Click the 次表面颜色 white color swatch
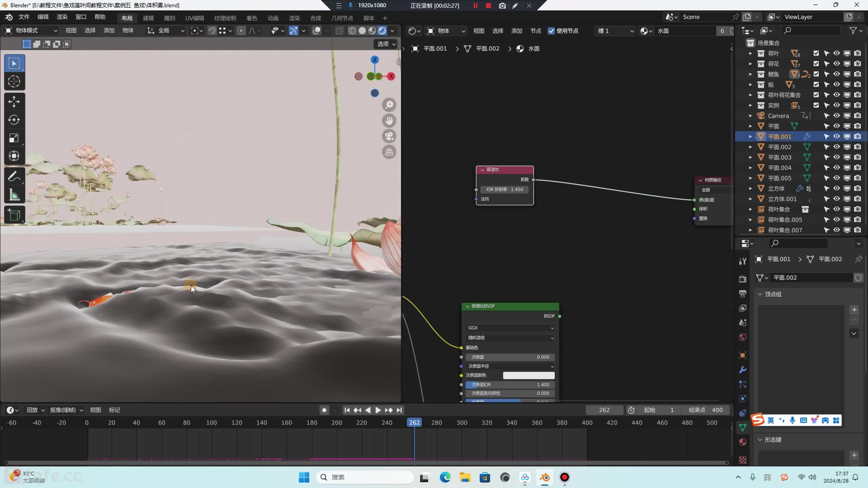The height and width of the screenshot is (488, 868). (529, 375)
